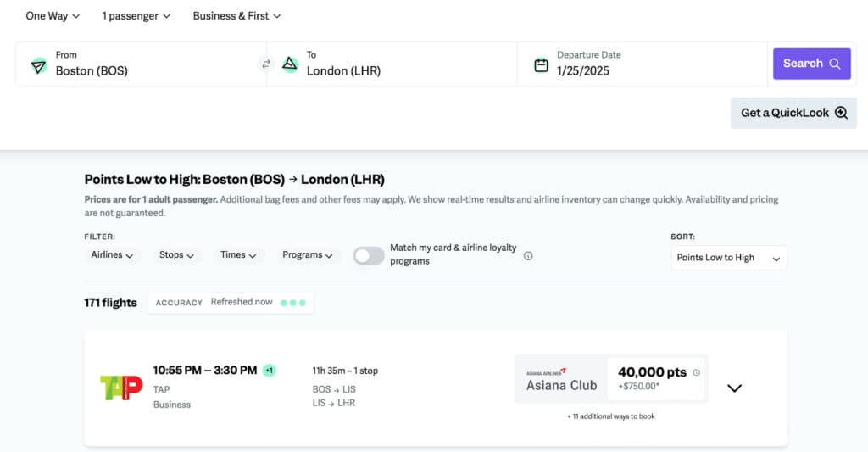Click the From field departure triangle icon

[38, 65]
